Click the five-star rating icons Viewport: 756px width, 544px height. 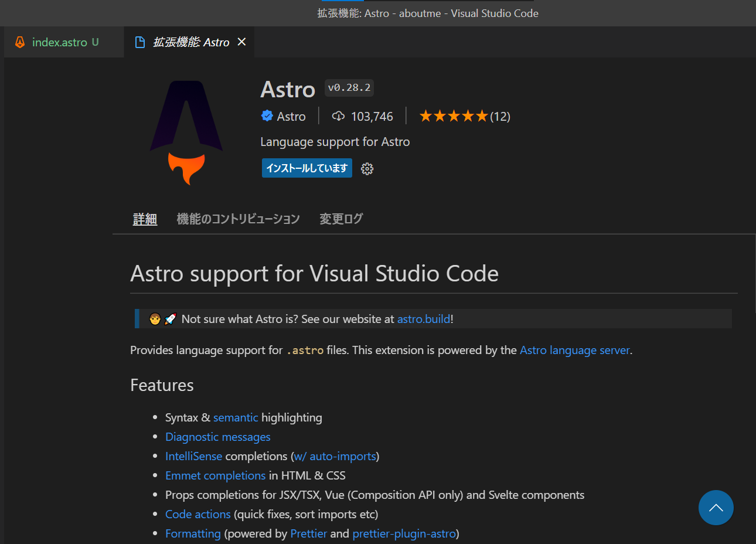click(453, 115)
